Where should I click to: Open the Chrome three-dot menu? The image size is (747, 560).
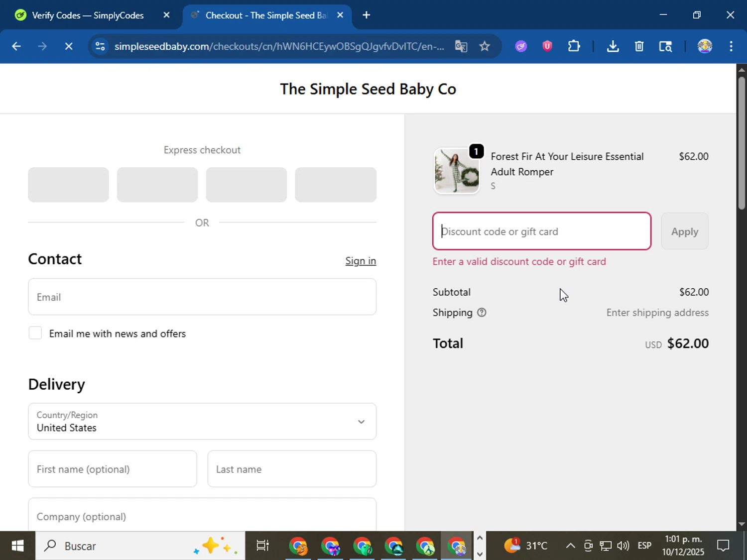pos(731,46)
